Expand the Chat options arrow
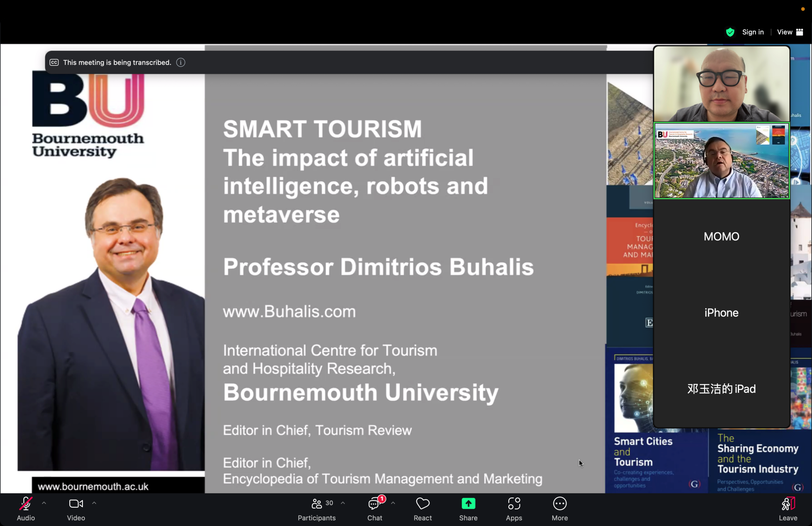812x526 pixels. click(x=393, y=503)
